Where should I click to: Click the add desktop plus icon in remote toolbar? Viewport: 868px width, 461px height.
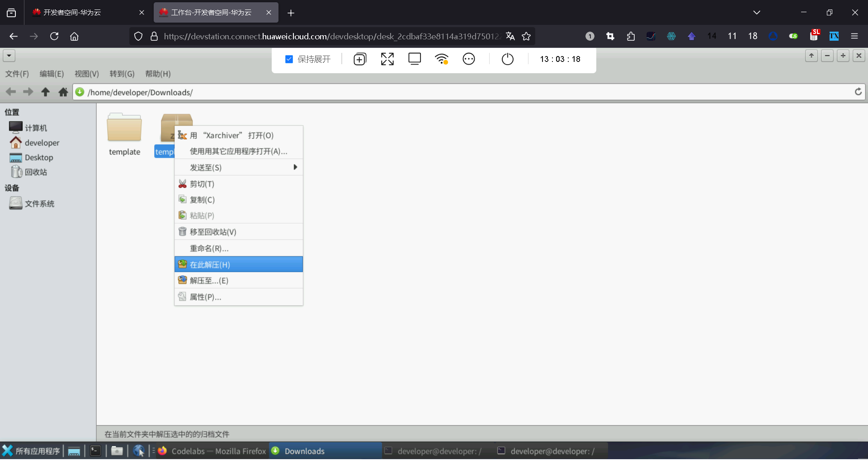click(x=360, y=59)
